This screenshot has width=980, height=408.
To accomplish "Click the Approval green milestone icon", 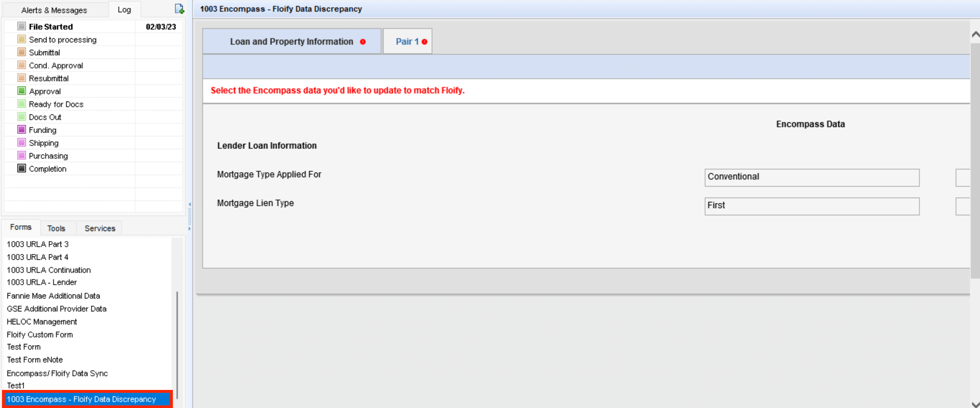I will click(x=21, y=91).
